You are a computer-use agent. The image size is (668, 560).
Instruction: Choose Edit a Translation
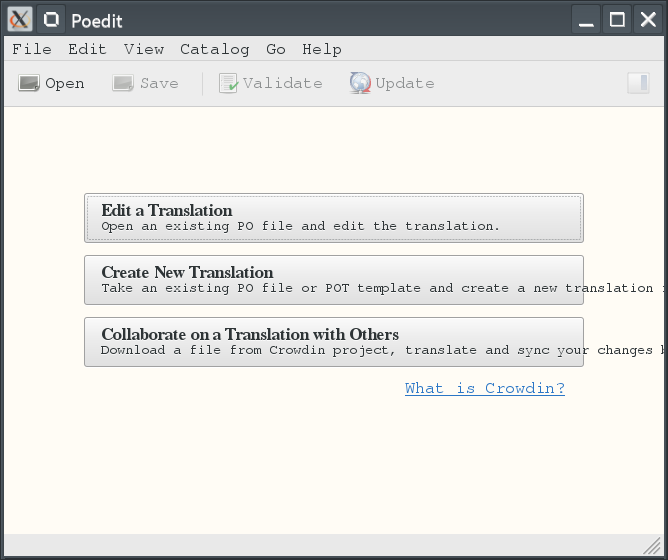(x=334, y=218)
